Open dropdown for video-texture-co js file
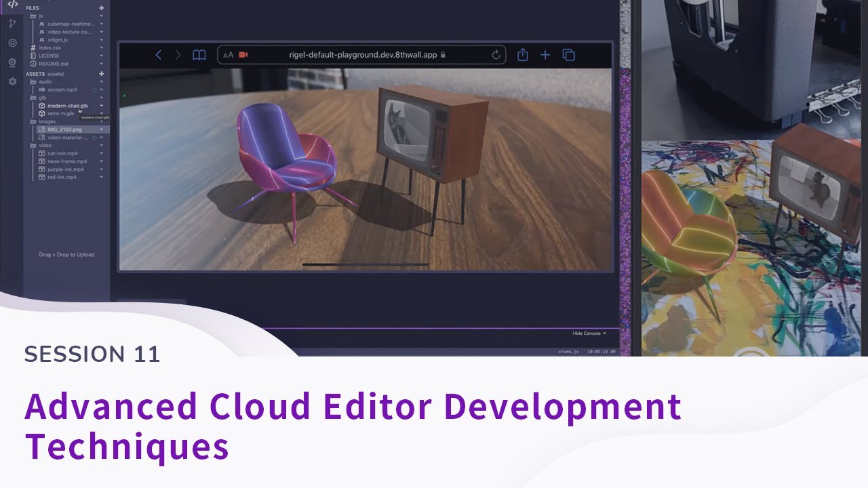The width and height of the screenshot is (868, 488). [x=102, y=32]
